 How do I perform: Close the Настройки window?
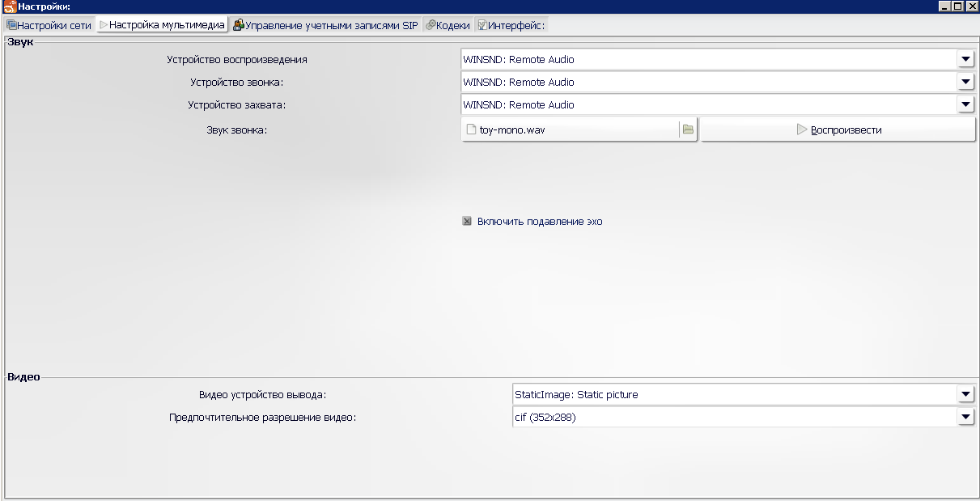971,6
